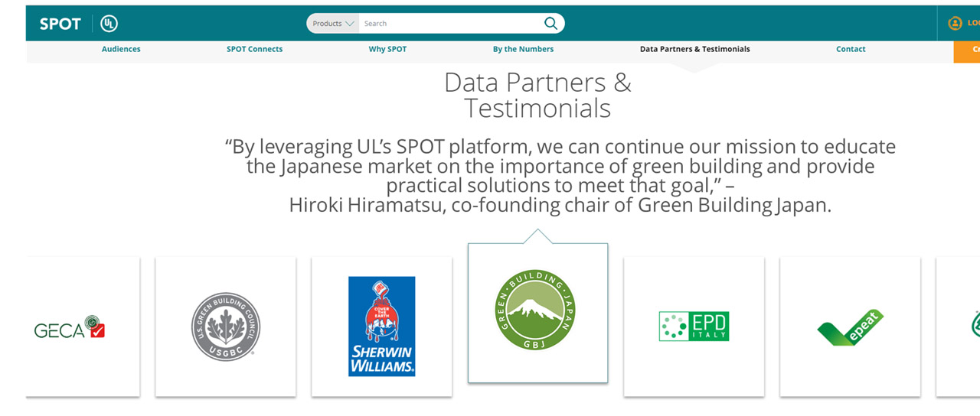The height and width of the screenshot is (416, 980).
Task: Click the magnifying glass search icon
Action: click(x=550, y=24)
